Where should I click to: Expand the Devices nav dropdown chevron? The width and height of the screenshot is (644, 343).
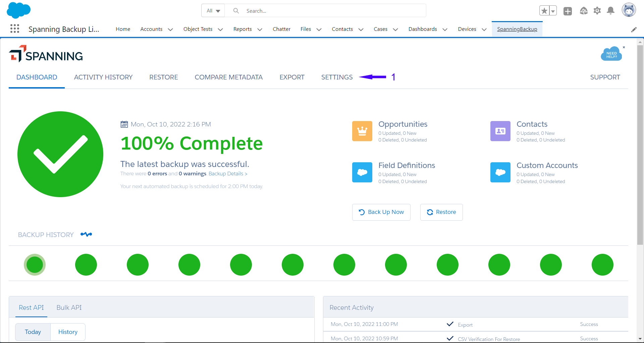pos(484,30)
